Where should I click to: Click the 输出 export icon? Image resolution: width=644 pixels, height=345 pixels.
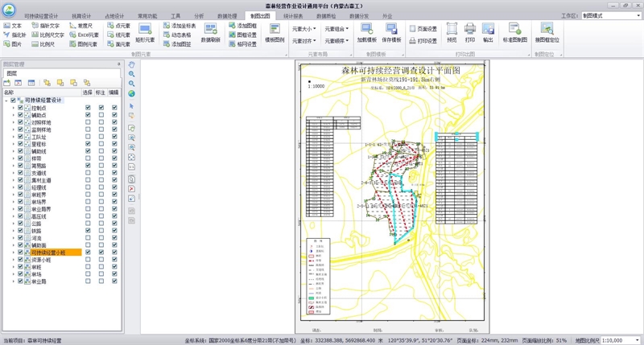pos(488,31)
